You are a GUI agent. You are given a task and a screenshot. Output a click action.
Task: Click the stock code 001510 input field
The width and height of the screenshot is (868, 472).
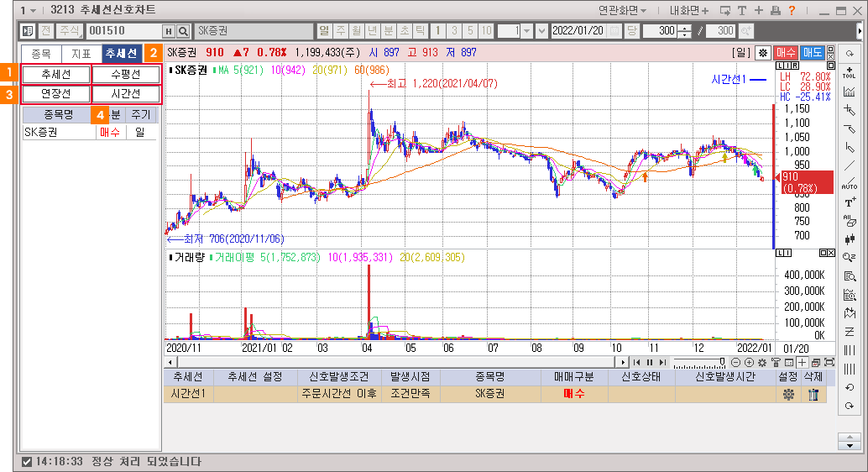124,31
